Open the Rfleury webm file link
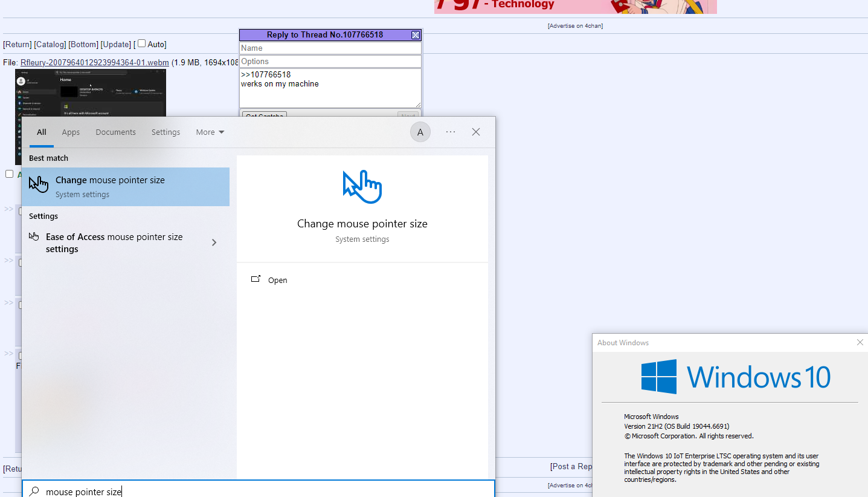 pyautogui.click(x=95, y=62)
